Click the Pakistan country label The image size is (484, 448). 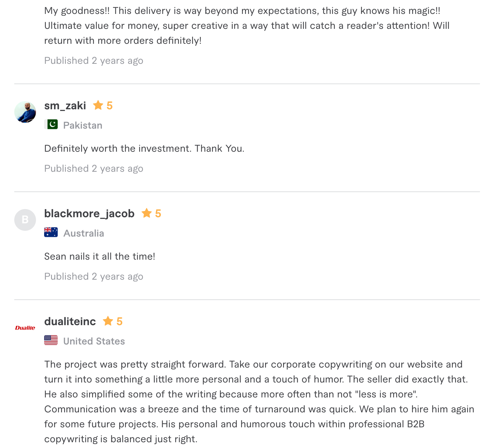(x=83, y=125)
